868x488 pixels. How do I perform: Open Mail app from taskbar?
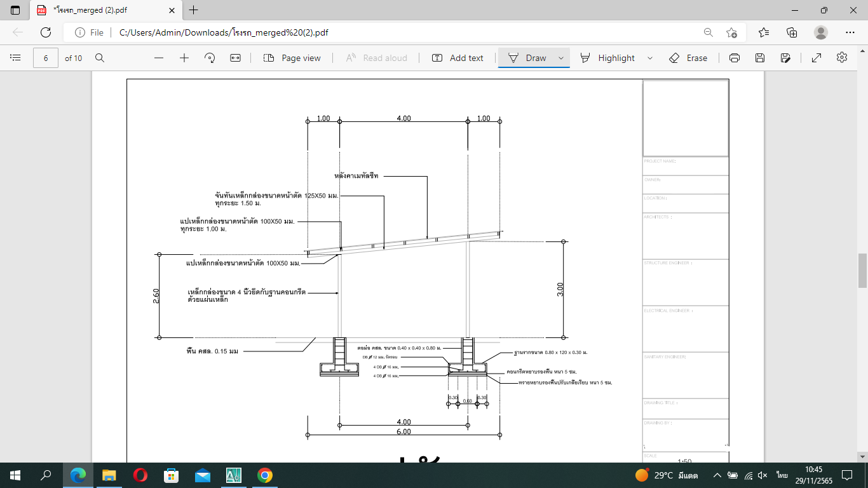click(x=203, y=475)
